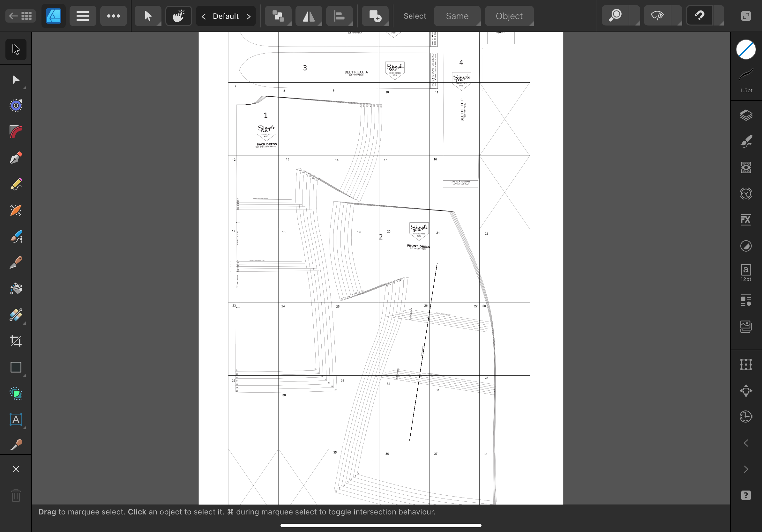Go to next toolbar preset arrow
Image resolution: width=762 pixels, height=532 pixels.
coord(248,16)
